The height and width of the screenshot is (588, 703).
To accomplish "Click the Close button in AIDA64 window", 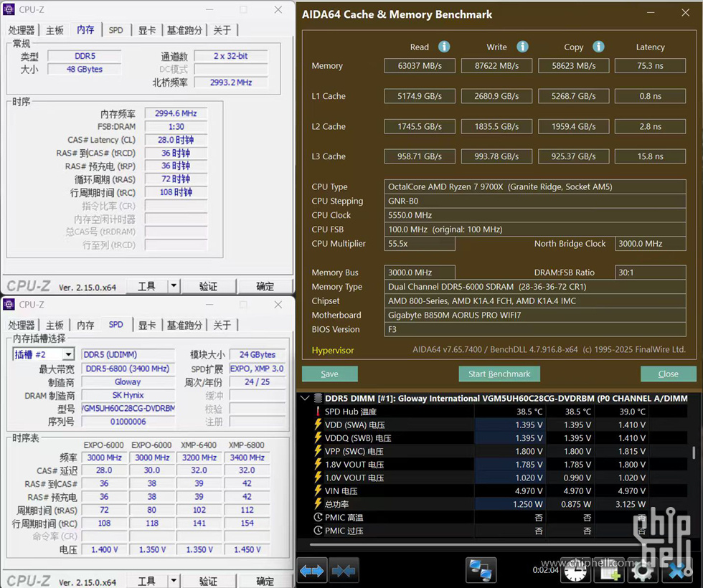I will 668,374.
